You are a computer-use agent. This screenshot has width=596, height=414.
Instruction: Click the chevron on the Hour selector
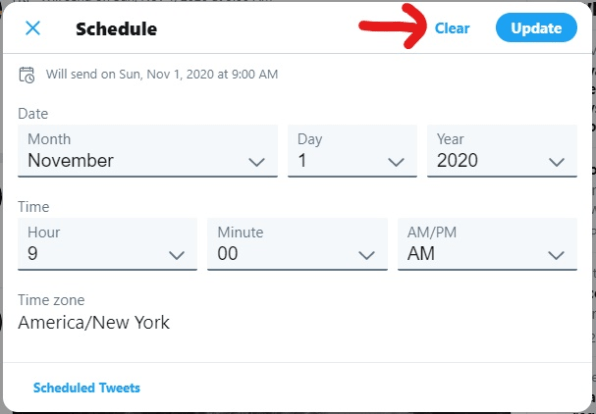click(x=177, y=255)
